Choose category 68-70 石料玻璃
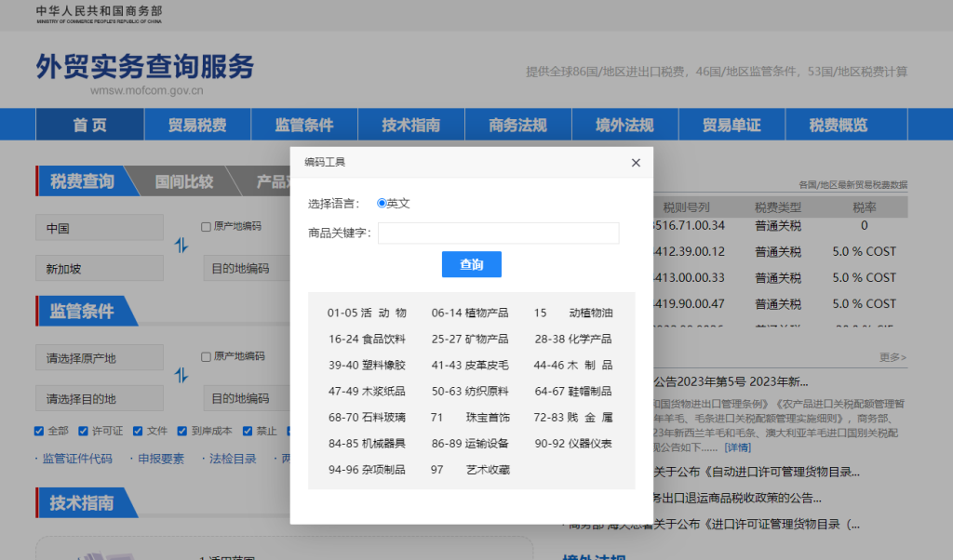 (367, 418)
